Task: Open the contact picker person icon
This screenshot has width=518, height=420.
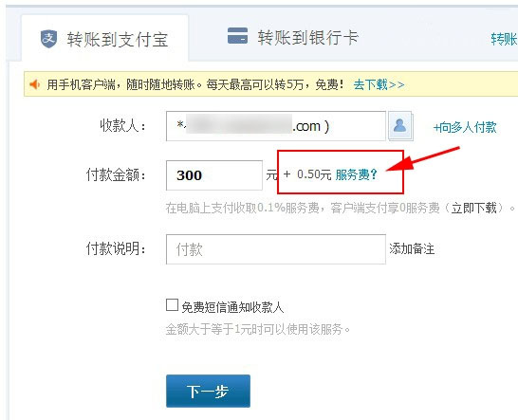Action: (x=400, y=126)
